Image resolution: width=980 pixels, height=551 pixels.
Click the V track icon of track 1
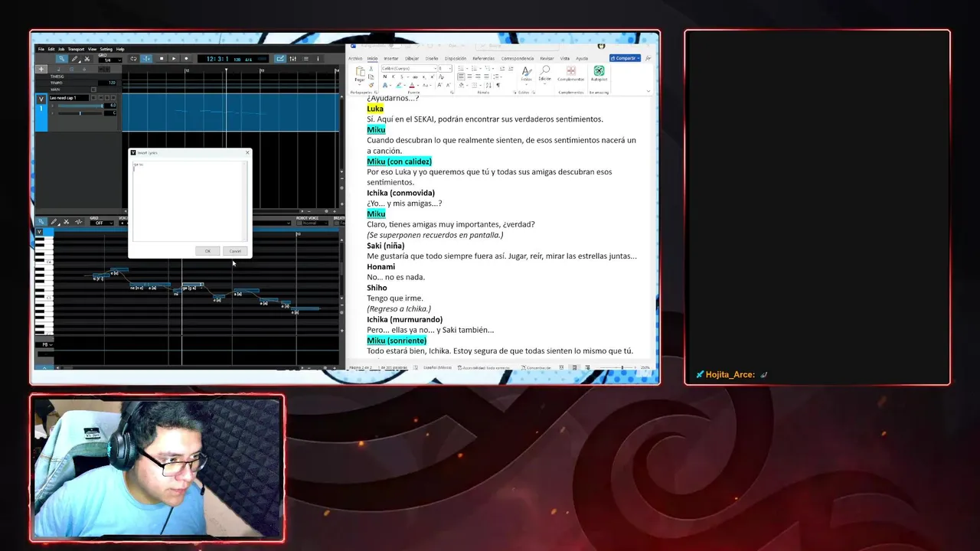[41, 99]
